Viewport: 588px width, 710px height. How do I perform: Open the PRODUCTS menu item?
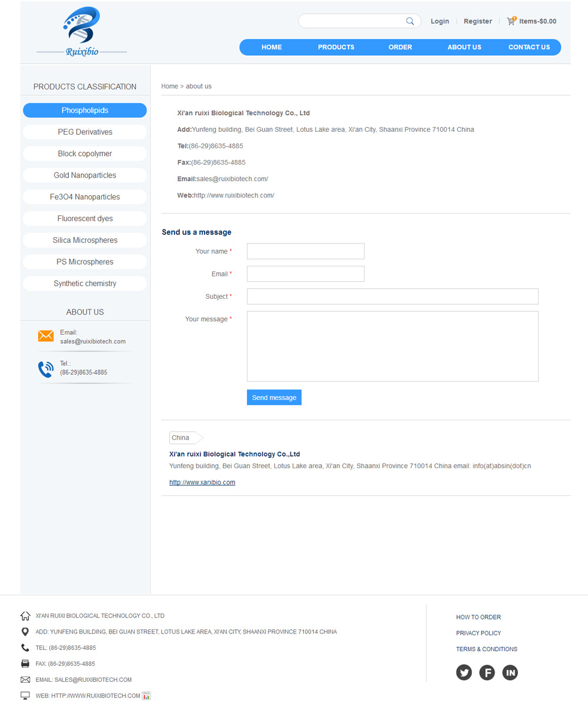[336, 47]
